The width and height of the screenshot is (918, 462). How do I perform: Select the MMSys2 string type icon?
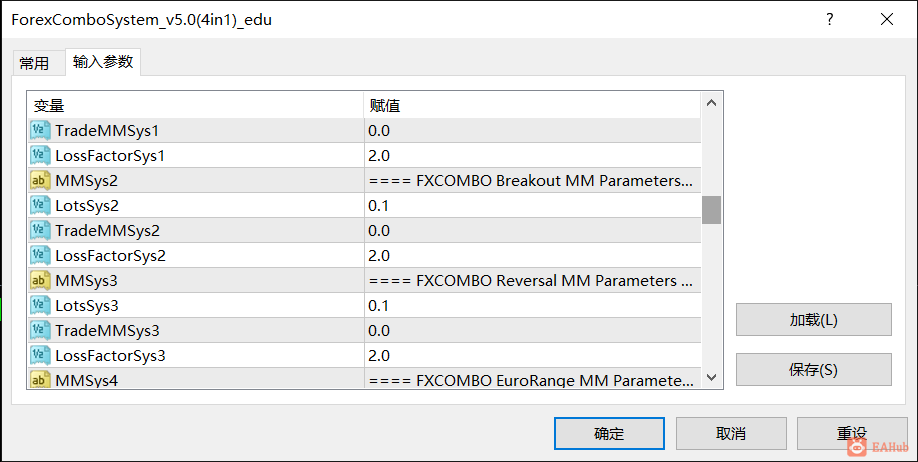click(x=40, y=180)
